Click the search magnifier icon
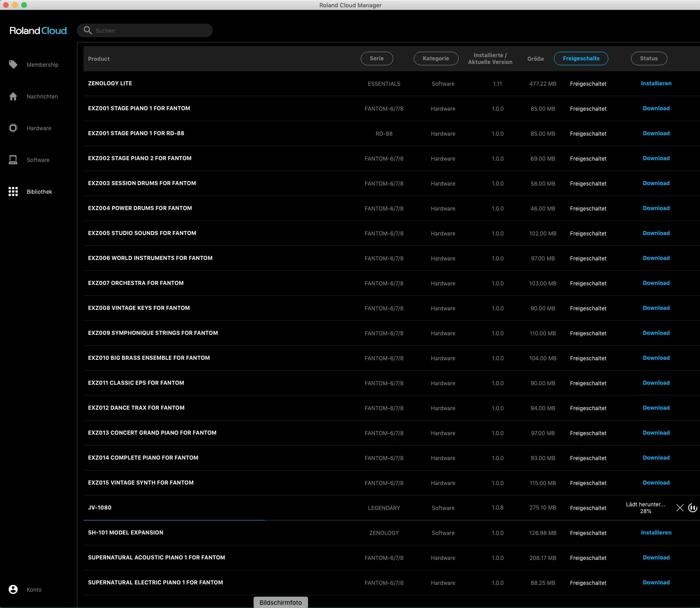The height and width of the screenshot is (608, 700). point(88,30)
